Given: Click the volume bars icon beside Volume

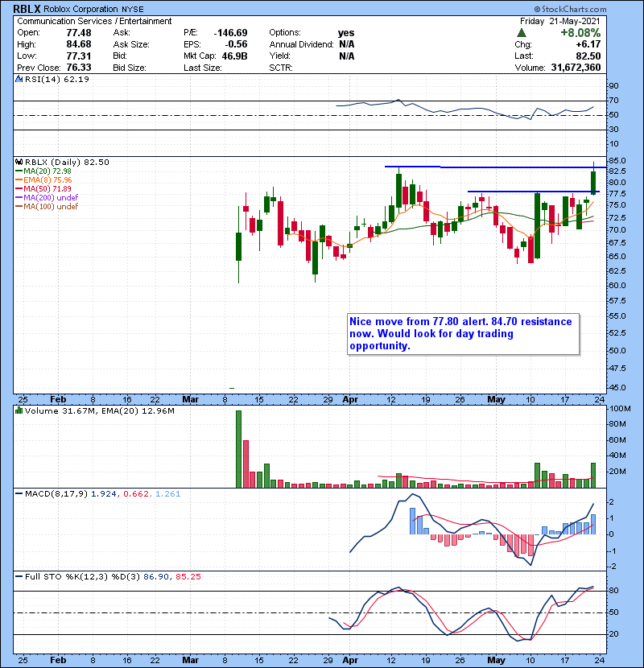Looking at the screenshot, I should tap(19, 410).
